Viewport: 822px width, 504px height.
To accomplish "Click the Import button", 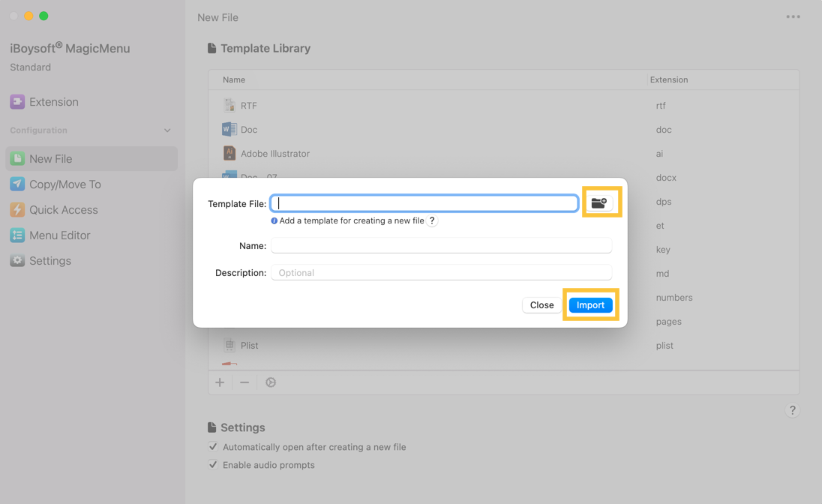I will pyautogui.click(x=590, y=305).
